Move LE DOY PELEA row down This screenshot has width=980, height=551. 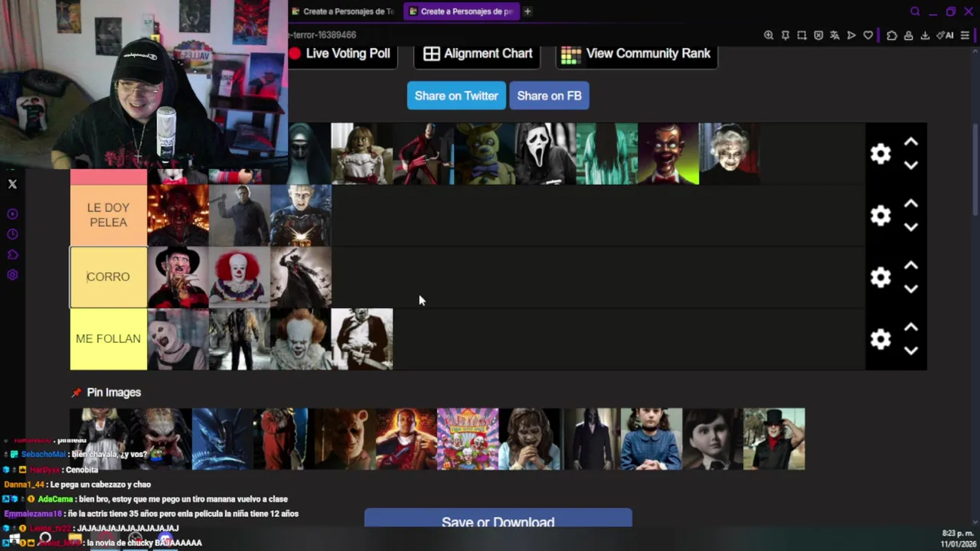click(911, 227)
